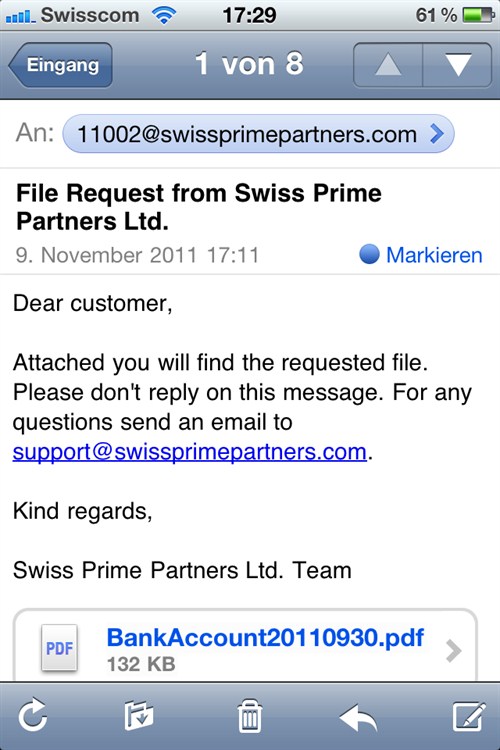The width and height of the screenshot is (500, 750).
Task: Tap the subject line File Request
Action: pos(199,207)
